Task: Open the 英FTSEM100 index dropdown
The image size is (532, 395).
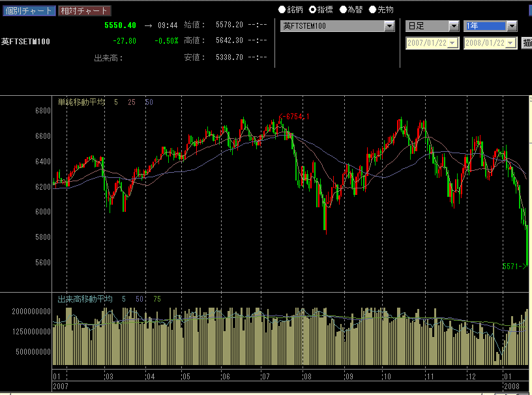Action: coord(390,26)
